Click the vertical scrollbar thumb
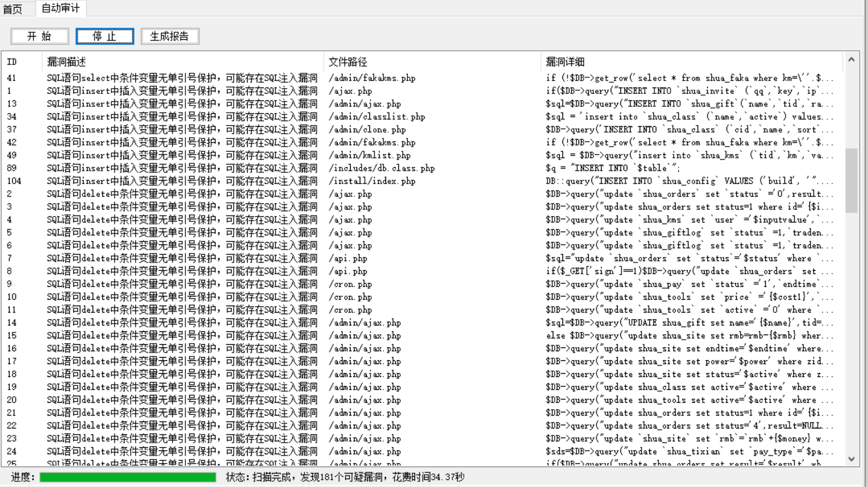 (x=851, y=180)
